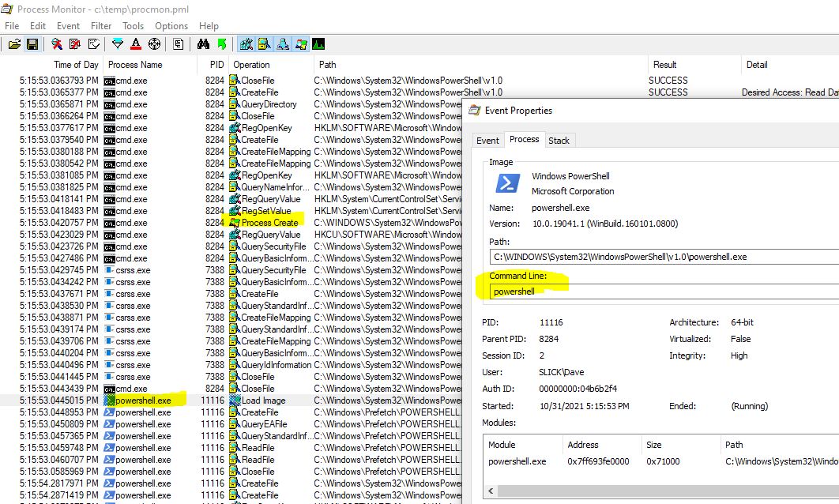
Task: Switch to the Event tab in Event Properties
Action: 487,140
